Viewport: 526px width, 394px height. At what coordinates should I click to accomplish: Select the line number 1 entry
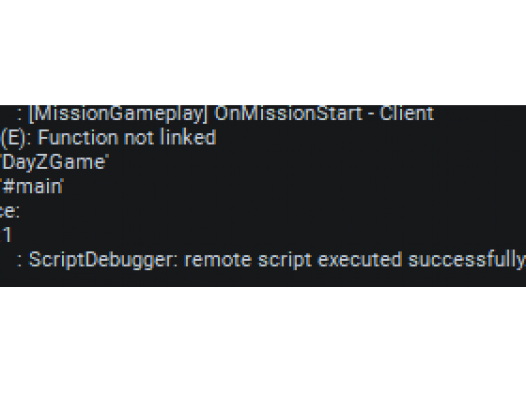click(x=6, y=235)
